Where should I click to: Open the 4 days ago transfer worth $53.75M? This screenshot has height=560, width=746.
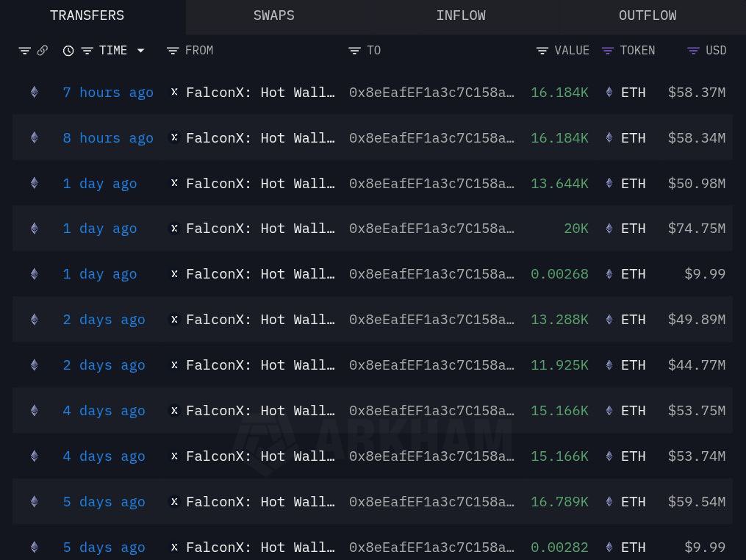tap(104, 411)
